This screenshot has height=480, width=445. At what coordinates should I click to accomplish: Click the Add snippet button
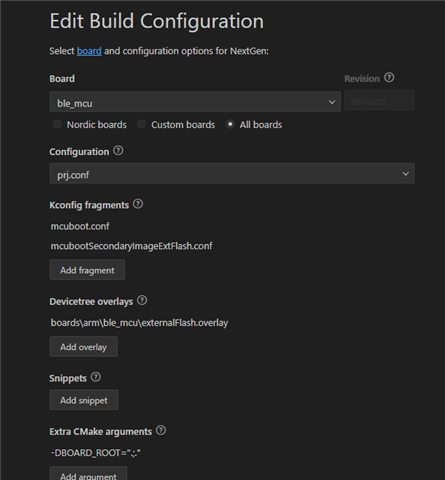pos(84,400)
